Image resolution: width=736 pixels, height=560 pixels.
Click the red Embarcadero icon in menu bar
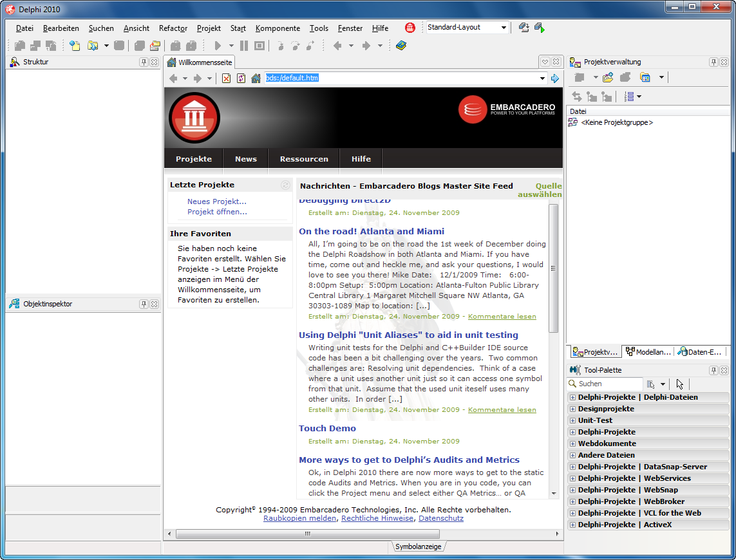[410, 28]
